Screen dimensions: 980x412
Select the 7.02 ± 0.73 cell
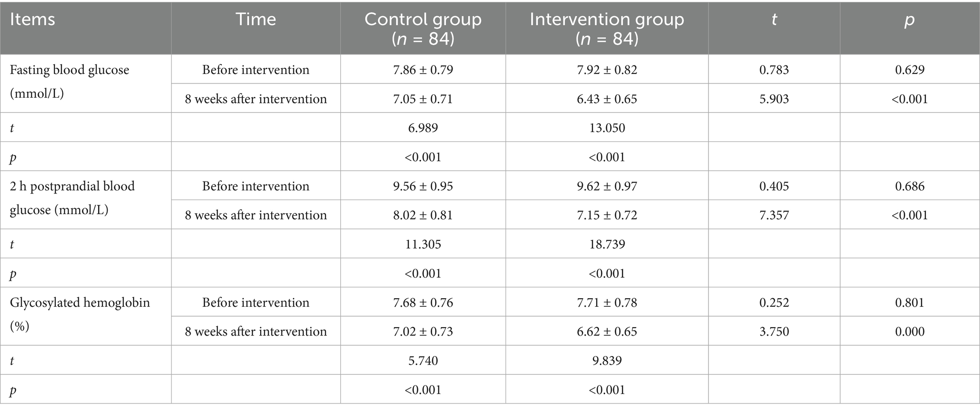click(x=423, y=331)
